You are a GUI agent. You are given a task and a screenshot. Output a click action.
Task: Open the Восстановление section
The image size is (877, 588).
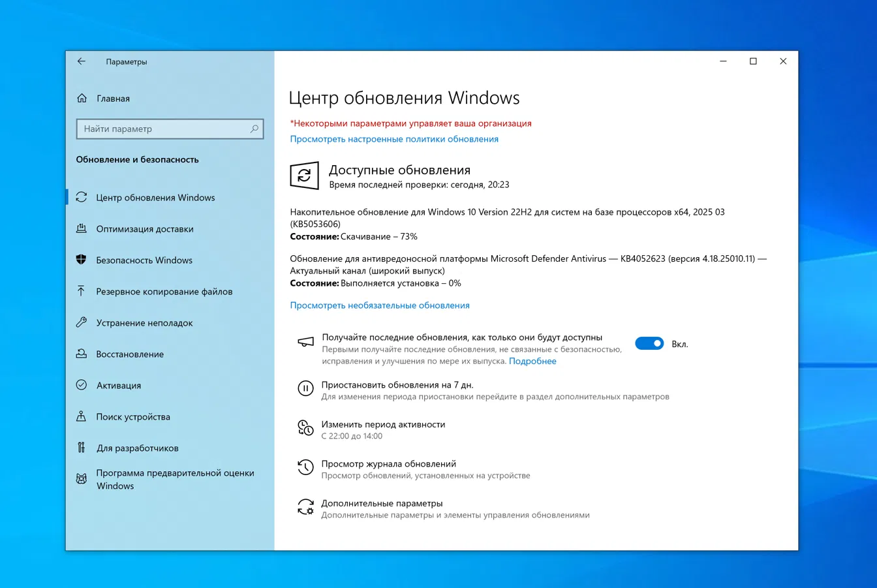coord(130,354)
